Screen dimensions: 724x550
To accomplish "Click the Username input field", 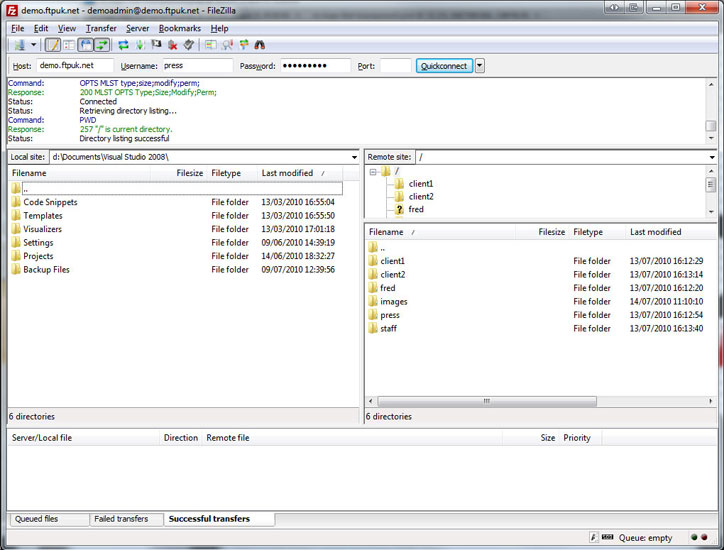I will (x=197, y=66).
